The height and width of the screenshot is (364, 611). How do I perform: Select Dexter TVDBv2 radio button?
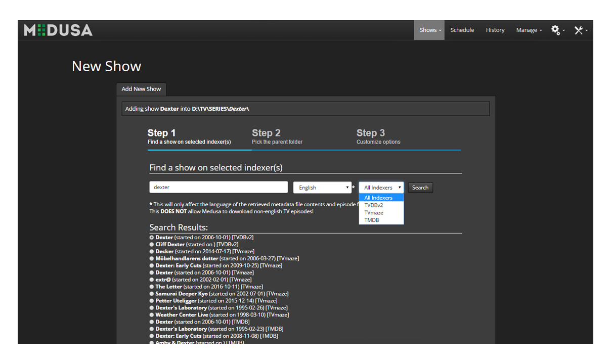[152, 238]
